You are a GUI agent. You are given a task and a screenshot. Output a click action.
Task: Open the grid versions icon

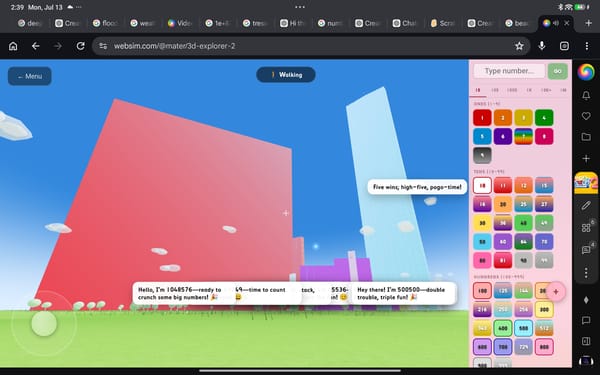pos(587,228)
